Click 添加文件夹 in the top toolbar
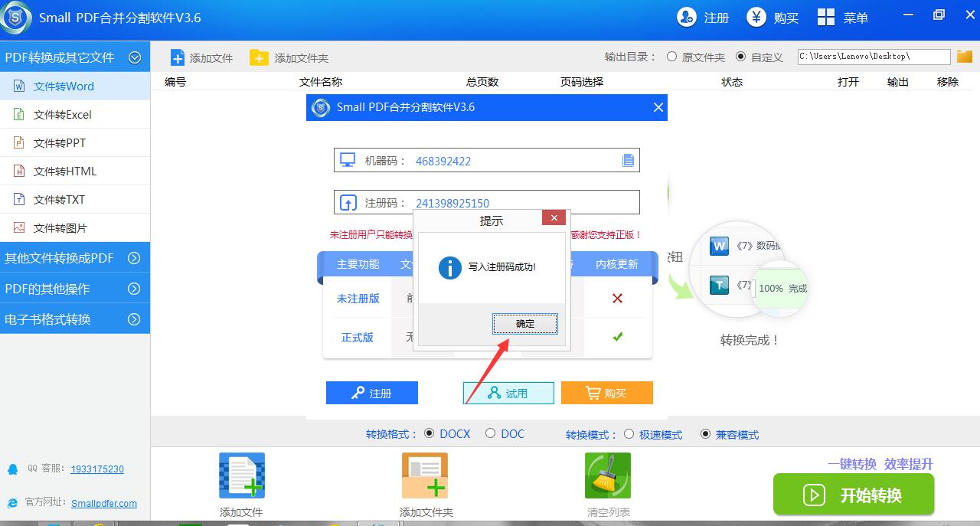This screenshot has height=526, width=980. click(289, 58)
